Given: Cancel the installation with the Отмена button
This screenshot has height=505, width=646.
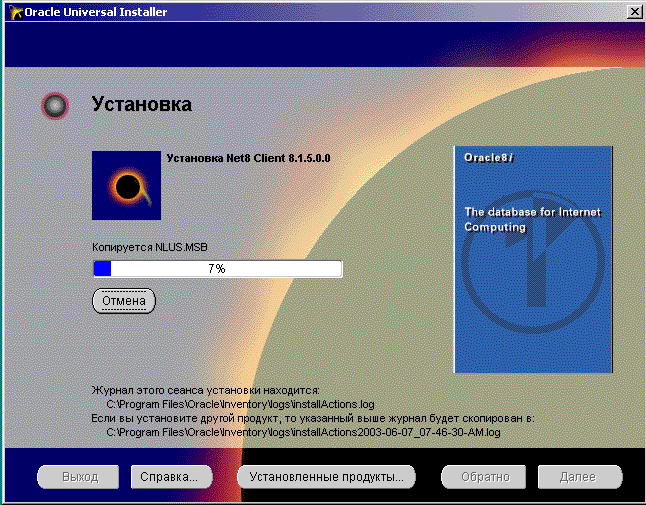Looking at the screenshot, I should pyautogui.click(x=124, y=301).
